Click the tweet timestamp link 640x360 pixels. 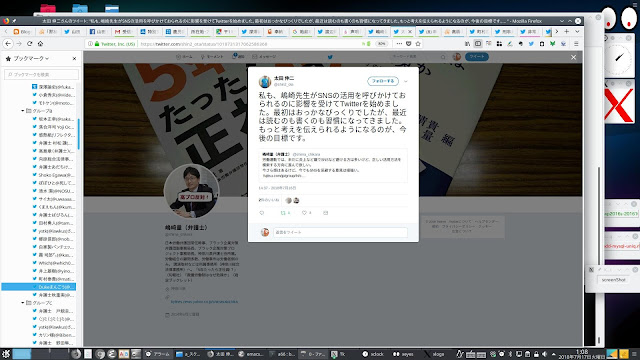(x=278, y=188)
